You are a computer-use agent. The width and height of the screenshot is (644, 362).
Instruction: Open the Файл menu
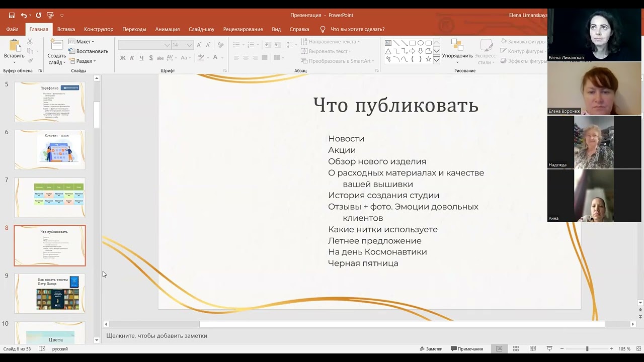(12, 29)
